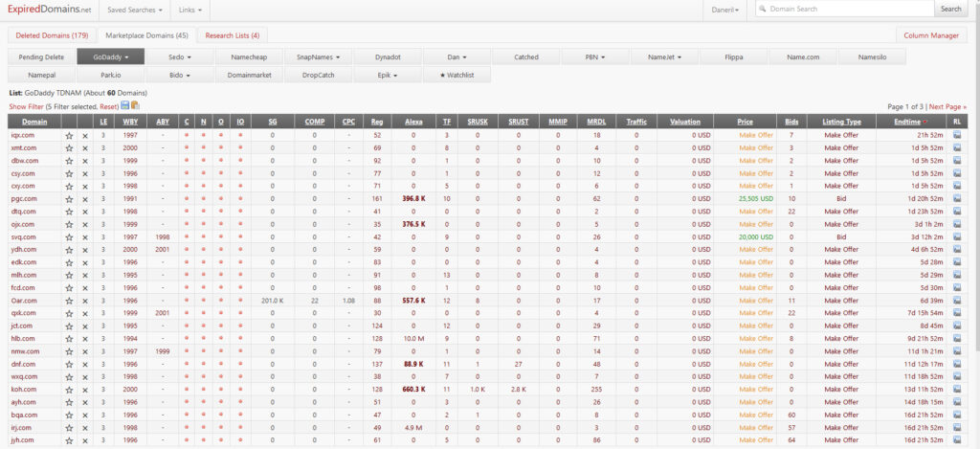980x449 pixels.
Task: Sort table by Alexa column header
Action: [x=413, y=122]
